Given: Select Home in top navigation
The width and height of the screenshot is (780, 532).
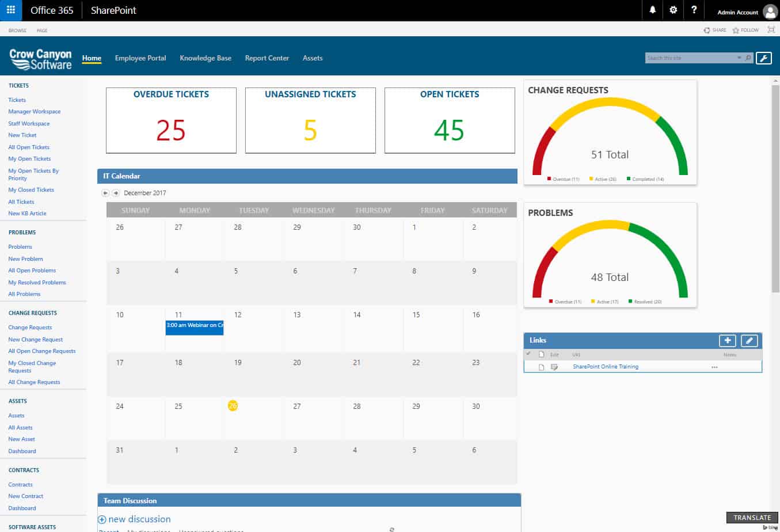Looking at the screenshot, I should 92,58.
